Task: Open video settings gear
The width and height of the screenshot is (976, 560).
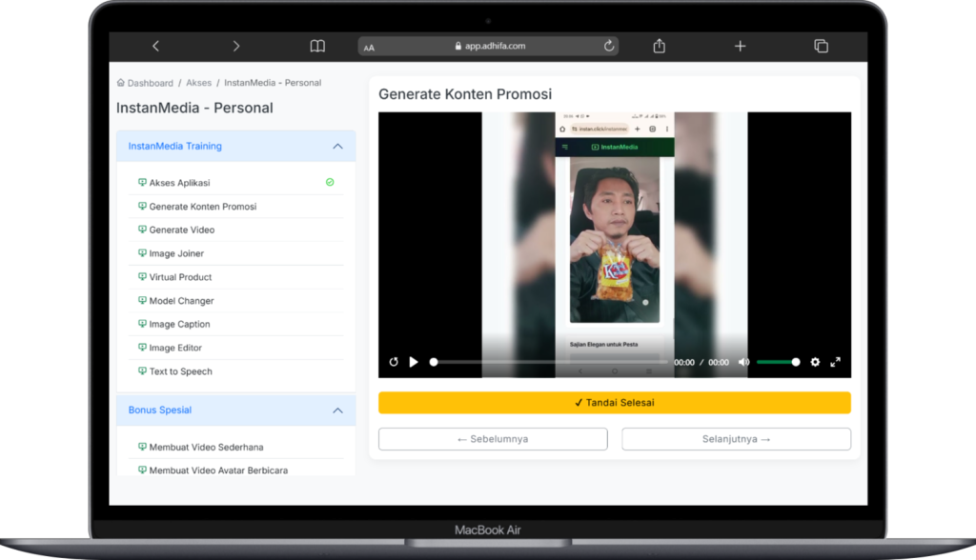Action: click(815, 362)
